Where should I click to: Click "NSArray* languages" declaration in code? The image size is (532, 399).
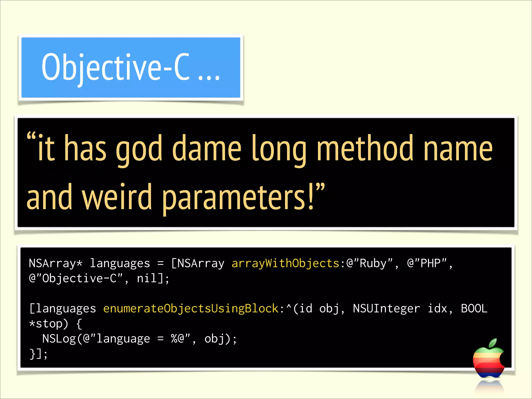(x=89, y=263)
